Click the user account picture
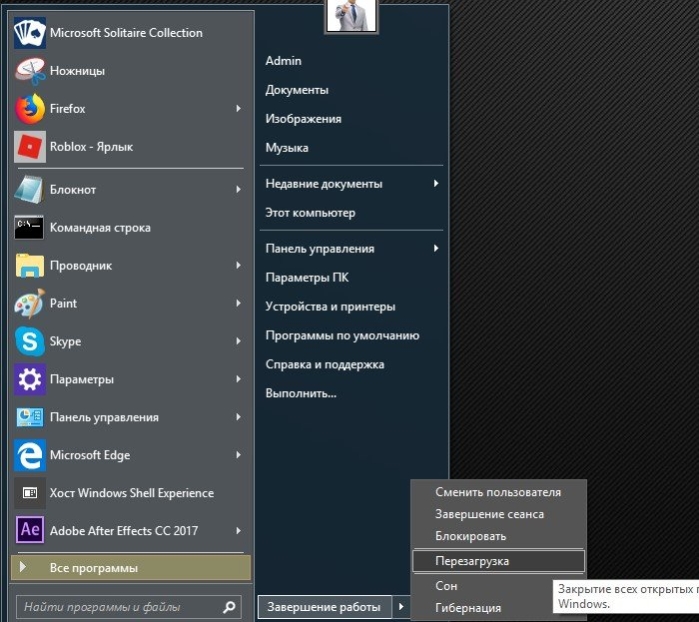The width and height of the screenshot is (699, 622). (x=351, y=16)
